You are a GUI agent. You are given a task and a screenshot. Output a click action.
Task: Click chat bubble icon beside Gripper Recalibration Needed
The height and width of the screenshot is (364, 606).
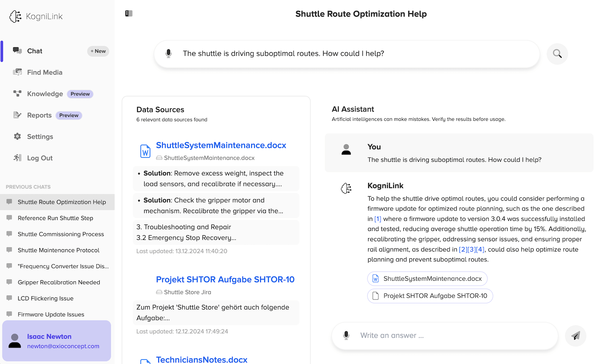click(x=9, y=282)
